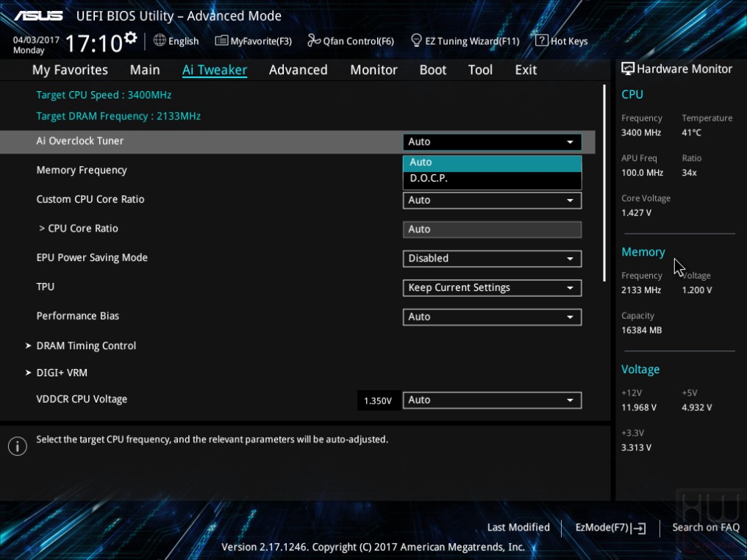Screen dimensions: 747x560
Task: Click the info icon beside help text
Action: (18, 446)
